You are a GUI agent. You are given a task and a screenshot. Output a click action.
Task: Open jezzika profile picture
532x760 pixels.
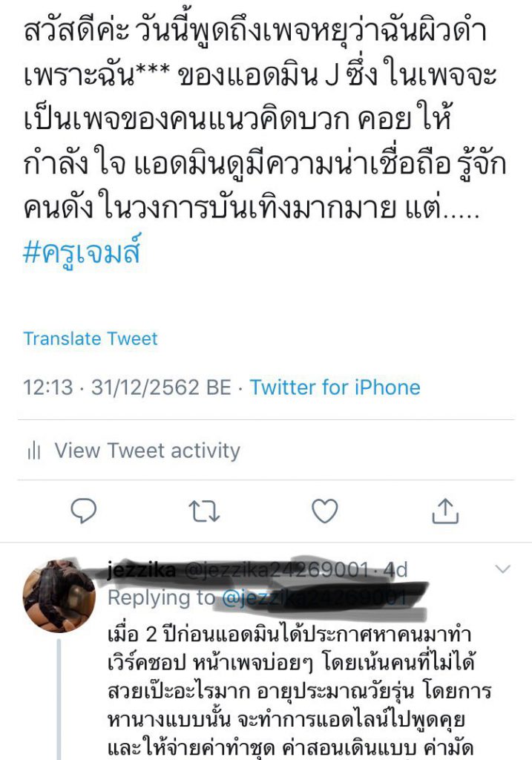coord(59,596)
